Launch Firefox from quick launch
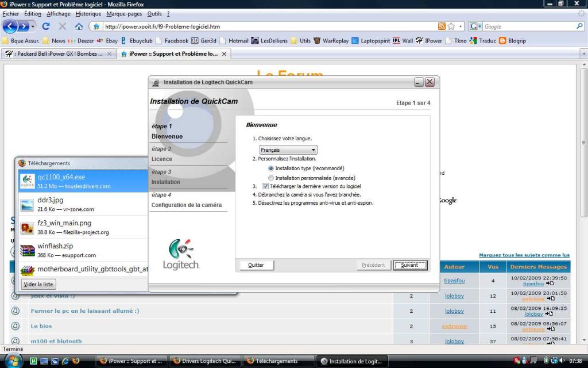Image resolution: width=588 pixels, height=368 pixels. (76, 361)
